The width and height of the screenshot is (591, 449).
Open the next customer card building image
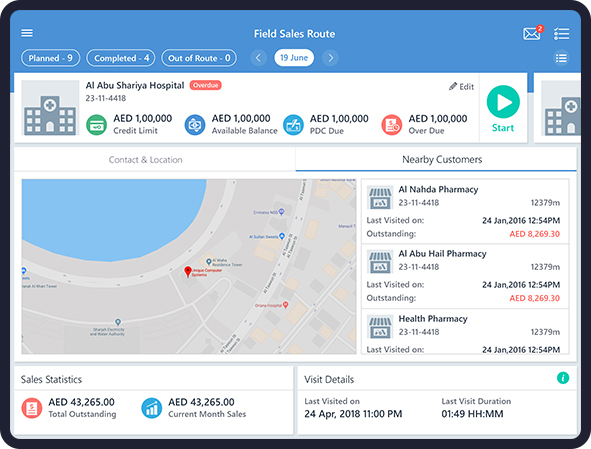point(561,108)
